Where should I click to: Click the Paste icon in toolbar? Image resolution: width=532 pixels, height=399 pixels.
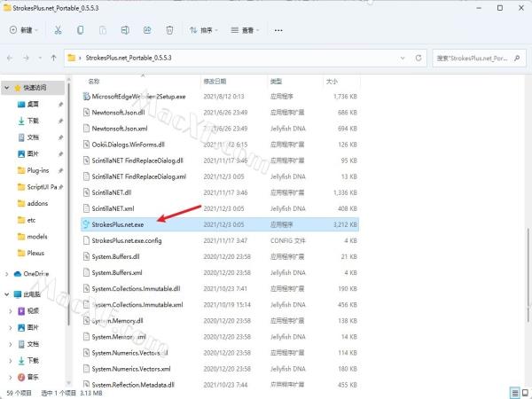tap(103, 30)
